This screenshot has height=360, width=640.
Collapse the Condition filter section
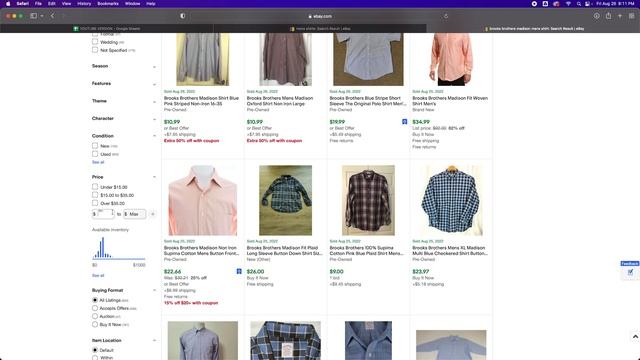pyautogui.click(x=124, y=136)
